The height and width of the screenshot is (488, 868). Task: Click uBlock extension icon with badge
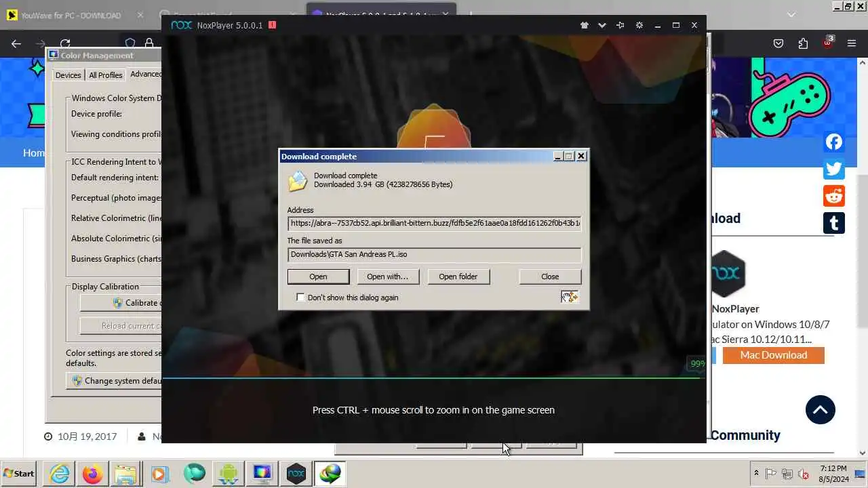point(827,43)
